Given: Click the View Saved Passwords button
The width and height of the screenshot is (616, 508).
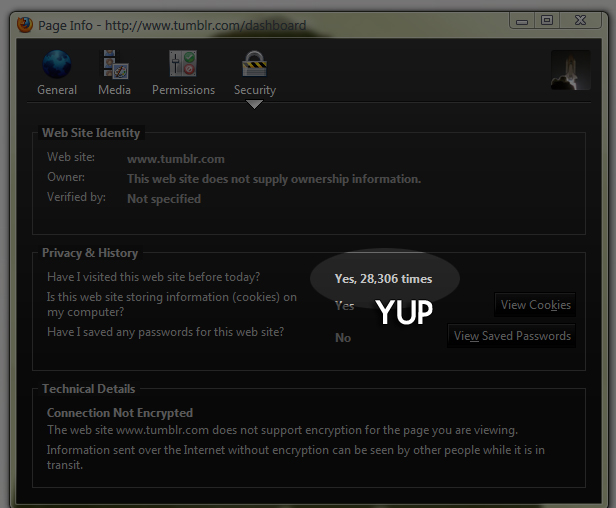Looking at the screenshot, I should tap(512, 336).
